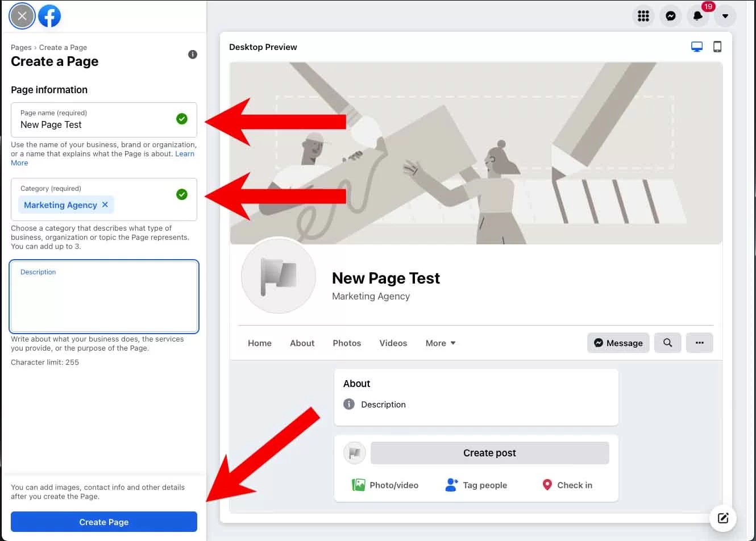Open the page info icon
The image size is (756, 541).
point(193,55)
